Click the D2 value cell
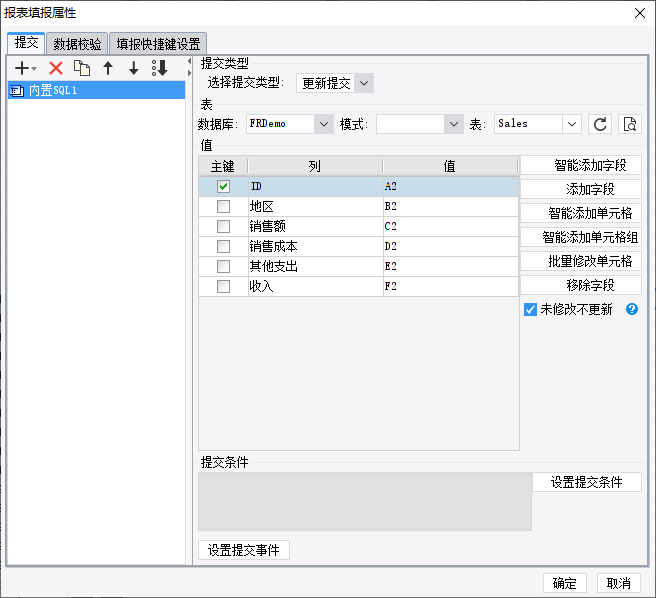 point(451,246)
